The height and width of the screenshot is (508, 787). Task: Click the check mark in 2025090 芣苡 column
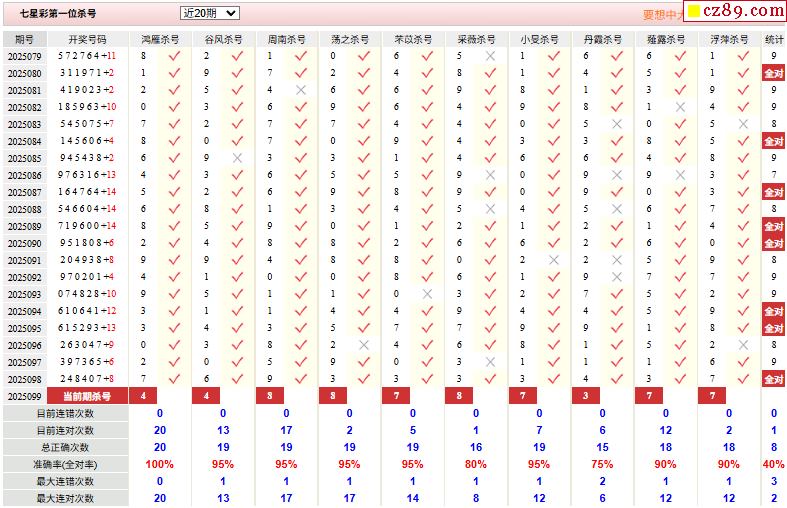[427, 243]
